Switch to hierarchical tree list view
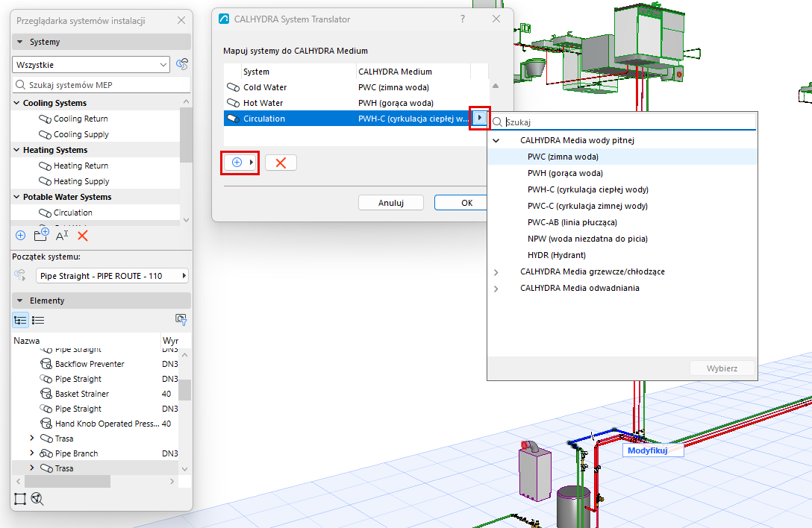The width and height of the screenshot is (812, 528). click(x=20, y=320)
